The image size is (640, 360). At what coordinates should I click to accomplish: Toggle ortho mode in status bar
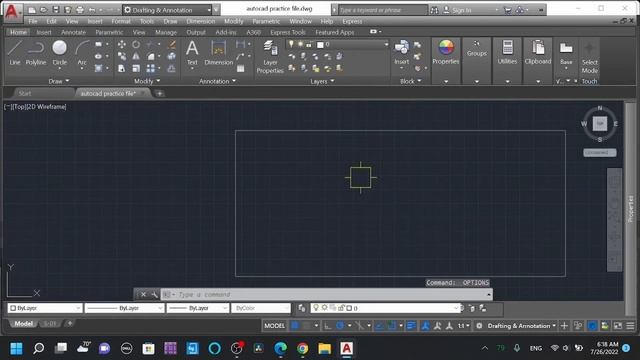(327, 326)
